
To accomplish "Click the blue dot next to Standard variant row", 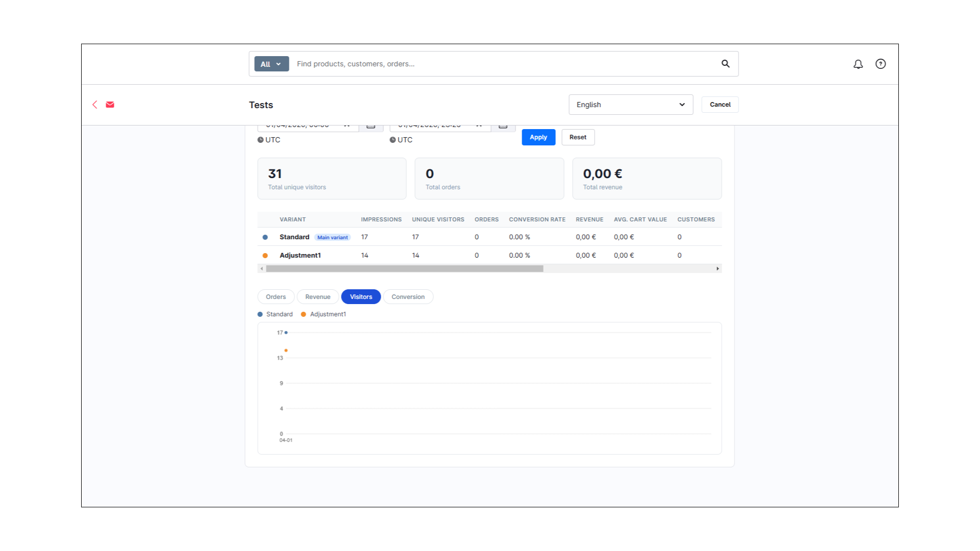I will (x=265, y=237).
